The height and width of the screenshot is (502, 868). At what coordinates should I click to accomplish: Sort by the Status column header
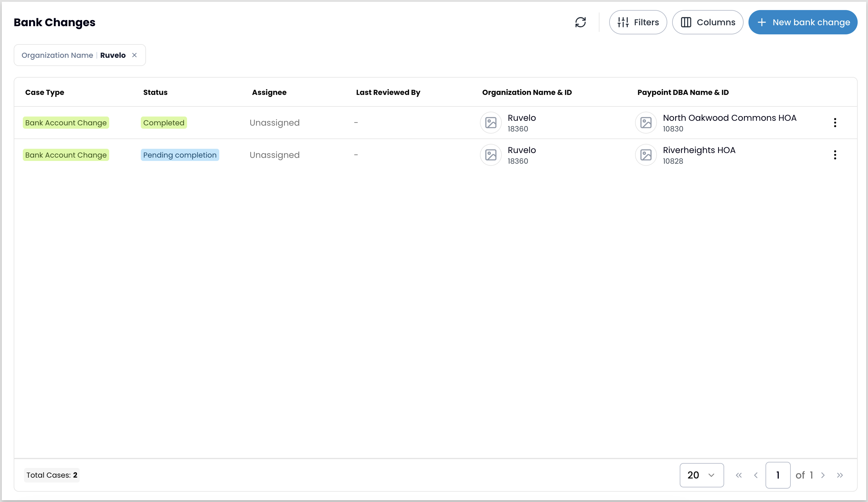point(155,92)
